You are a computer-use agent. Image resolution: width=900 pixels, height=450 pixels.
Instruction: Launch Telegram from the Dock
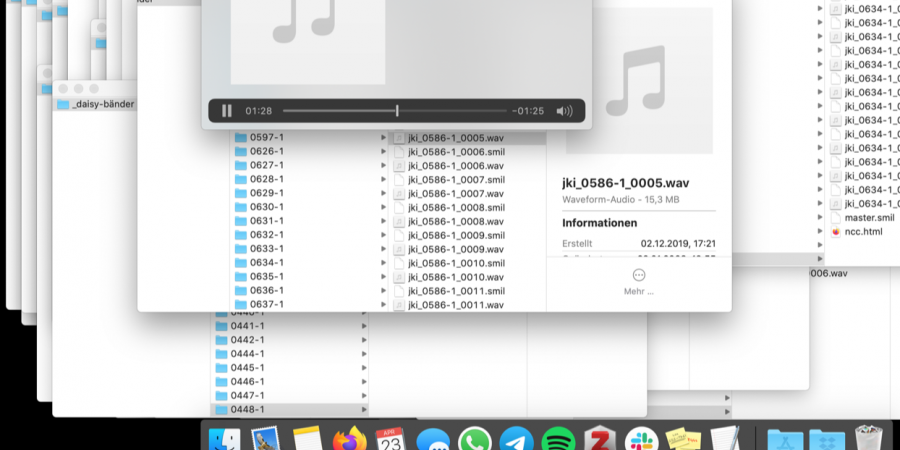[517, 441]
